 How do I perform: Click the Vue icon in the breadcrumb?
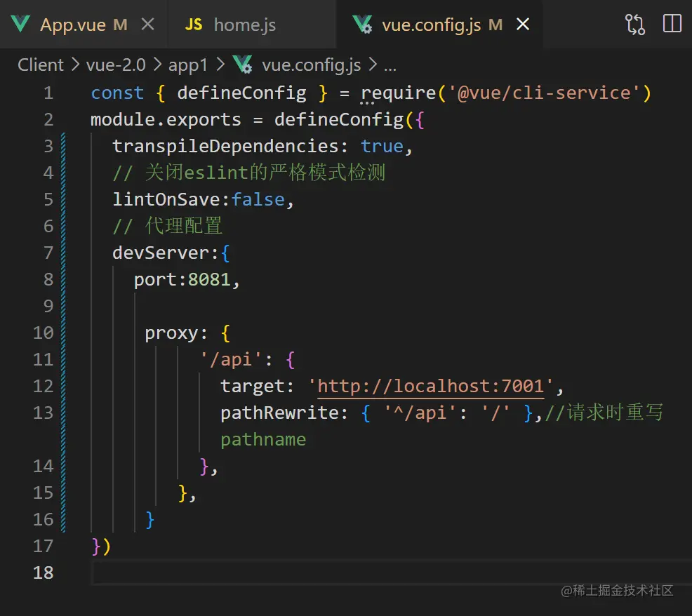(243, 65)
